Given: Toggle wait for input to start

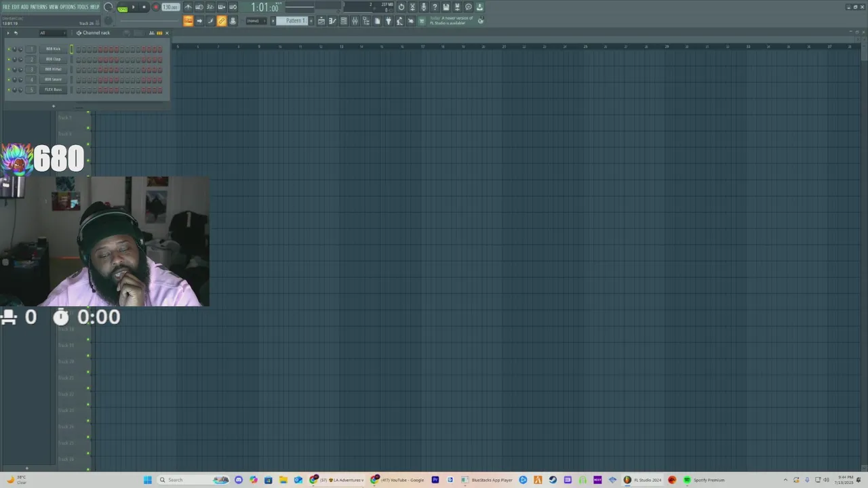Looking at the screenshot, I should point(199,7).
